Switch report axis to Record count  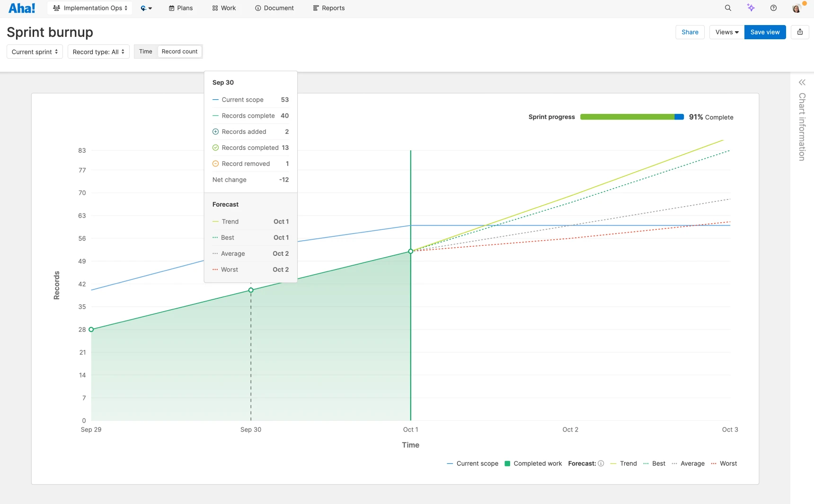tap(179, 52)
